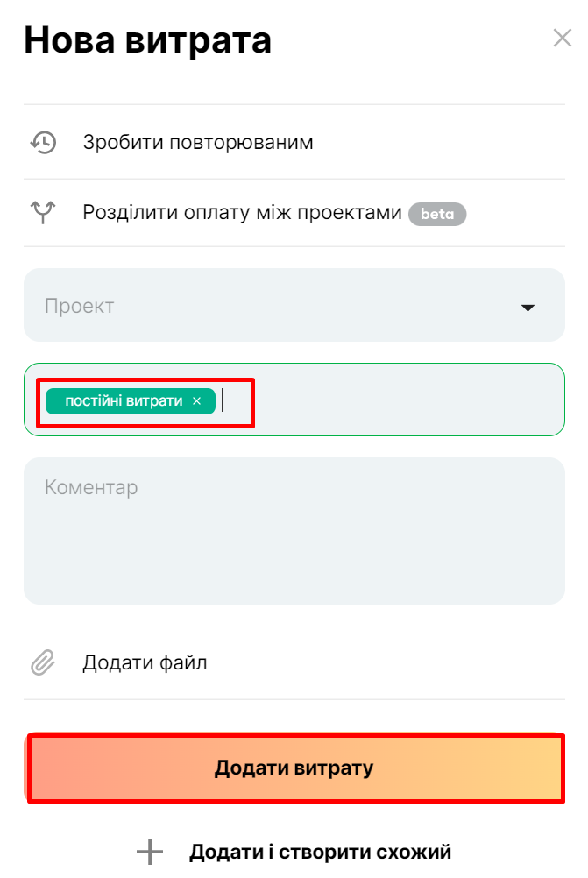
Task: Expand the Проект dropdown arrow
Action: tap(528, 308)
